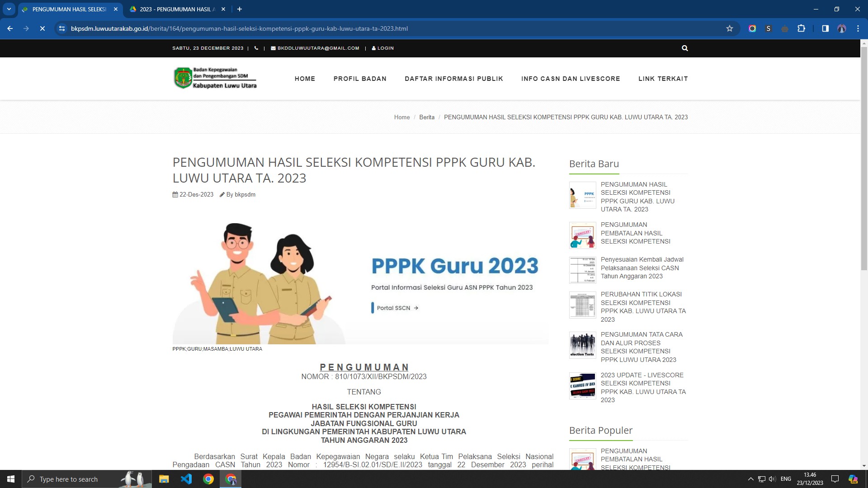The image size is (868, 488).
Task: Switch to the 2023 - PENGUMUMAN HASIL tab
Action: coord(177,9)
